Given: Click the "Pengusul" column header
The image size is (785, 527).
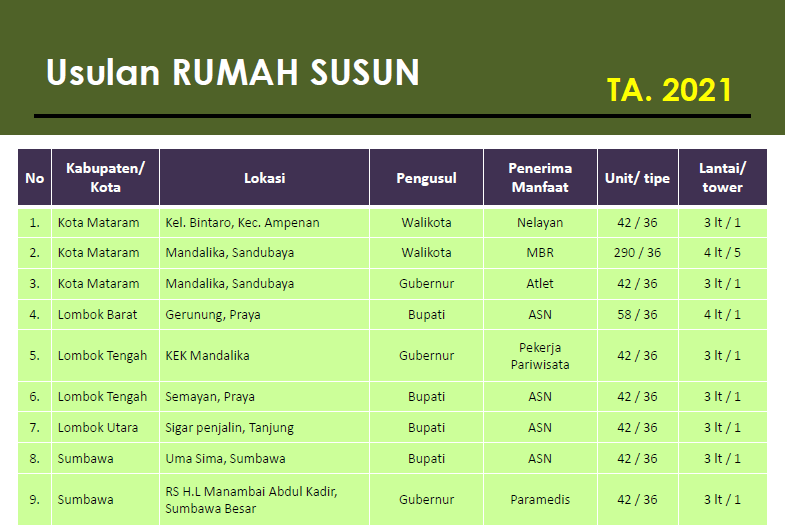Looking at the screenshot, I should point(426,178).
